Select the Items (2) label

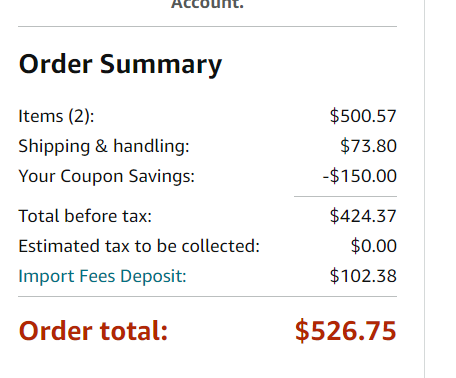(x=56, y=116)
